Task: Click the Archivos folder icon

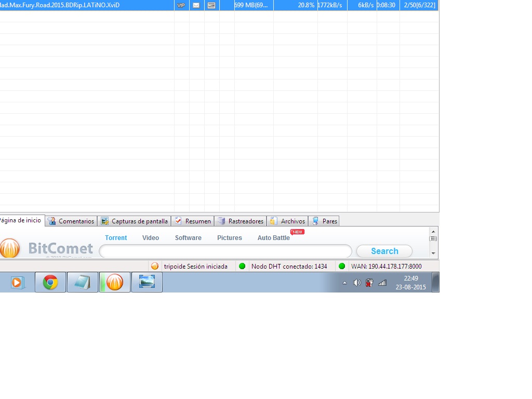Action: 273,221
